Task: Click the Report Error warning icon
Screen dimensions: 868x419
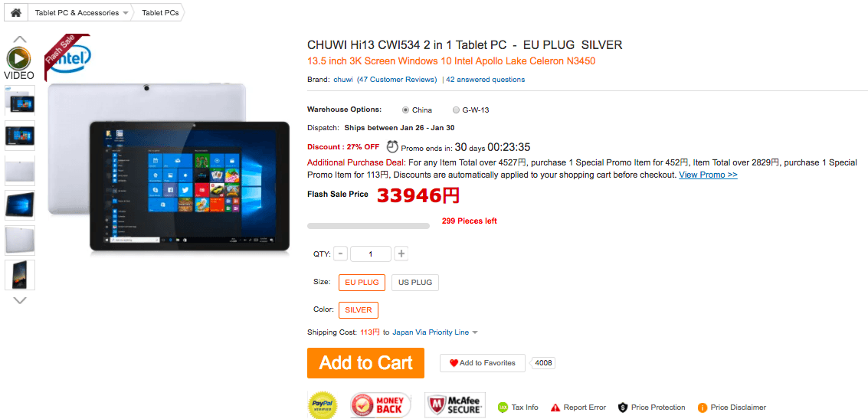Action: (555, 408)
